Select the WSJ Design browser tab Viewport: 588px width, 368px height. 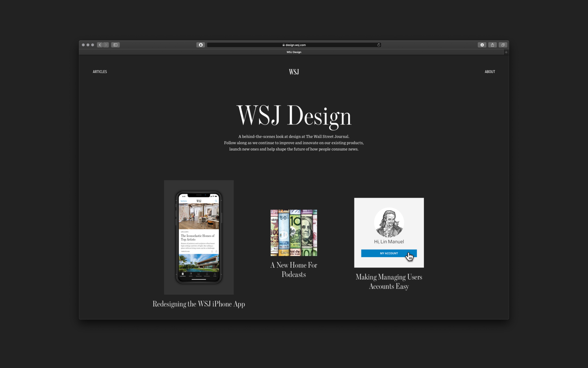pos(293,52)
